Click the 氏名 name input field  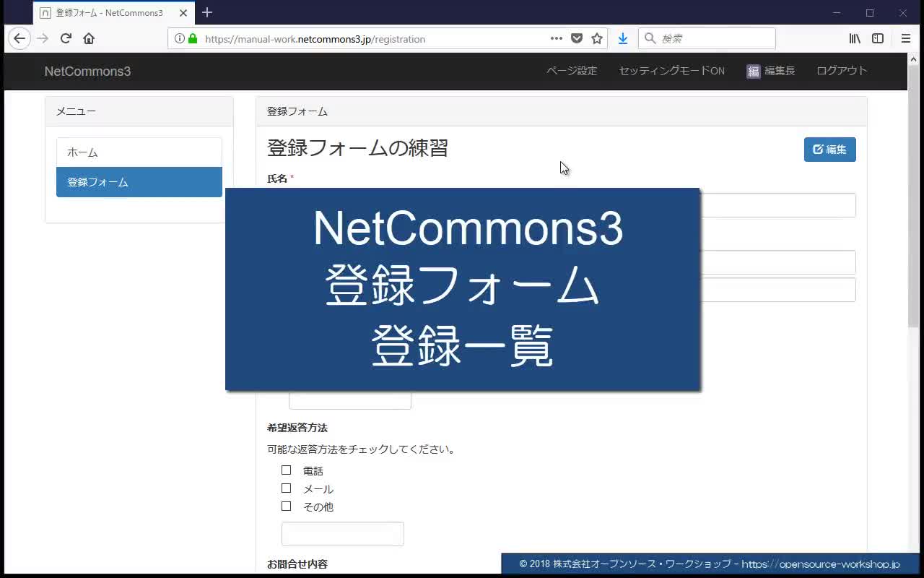[777, 205]
